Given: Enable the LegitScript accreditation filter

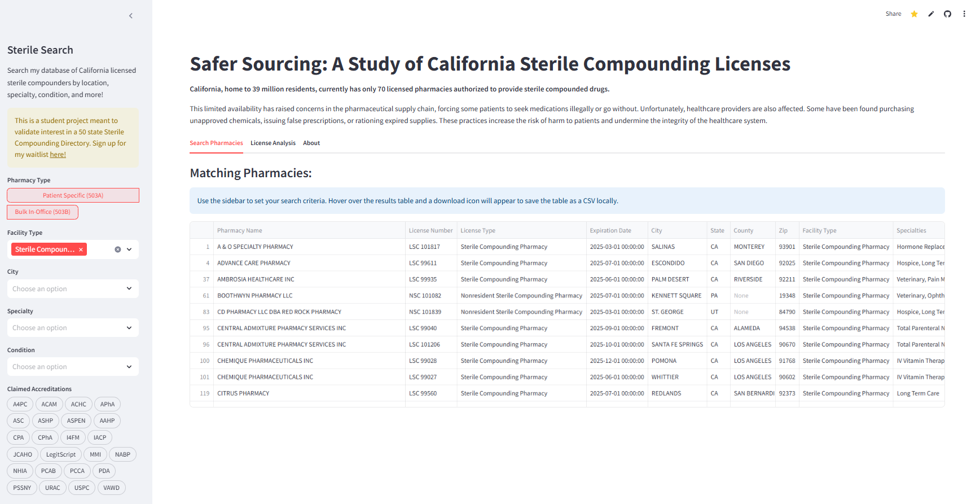Looking at the screenshot, I should tap(61, 454).
